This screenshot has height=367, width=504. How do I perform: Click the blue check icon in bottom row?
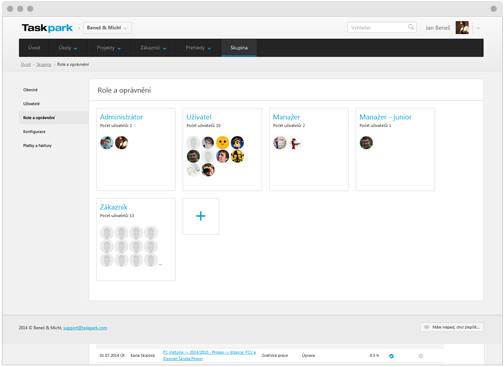point(391,356)
